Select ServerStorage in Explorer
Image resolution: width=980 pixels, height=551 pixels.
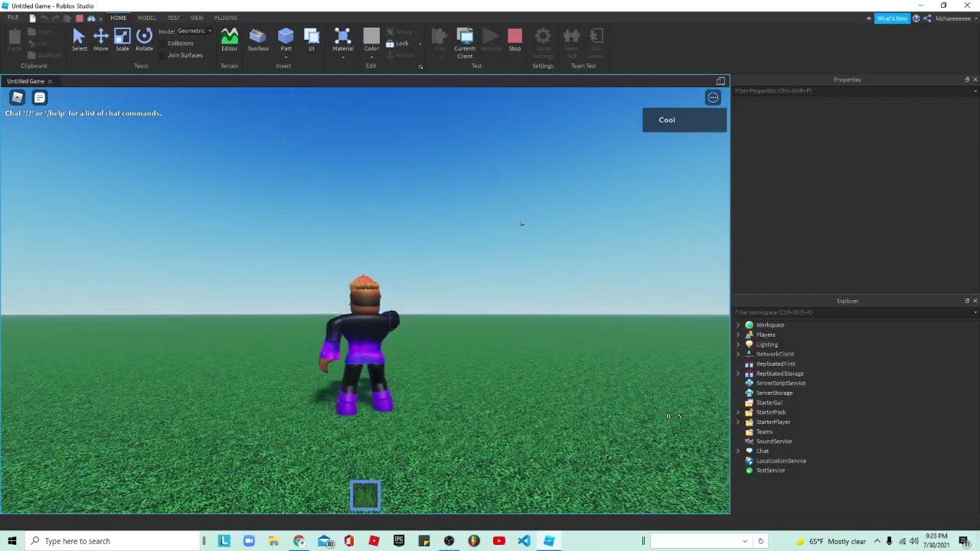tap(774, 393)
